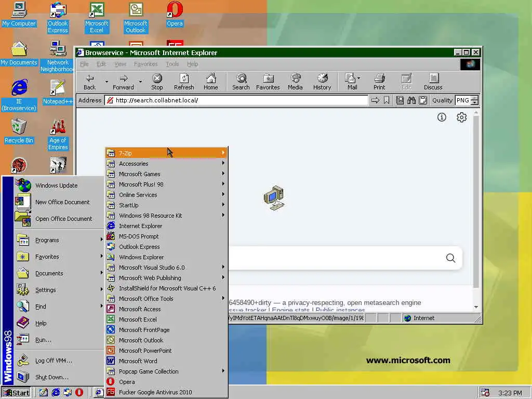Open the Discuss toolbar button

tap(433, 82)
